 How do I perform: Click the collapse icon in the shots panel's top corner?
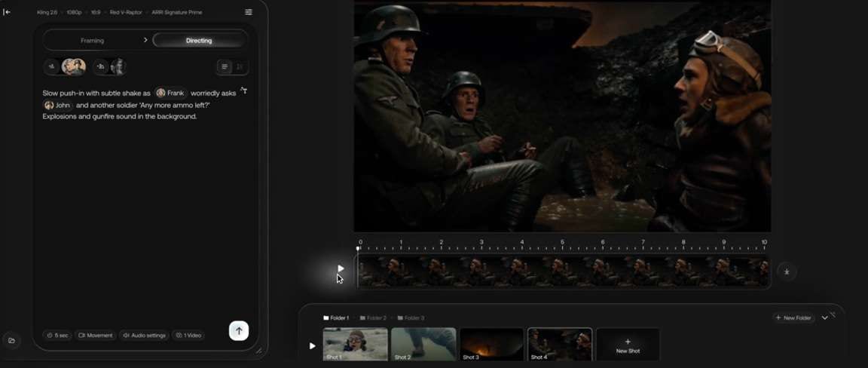(833, 314)
